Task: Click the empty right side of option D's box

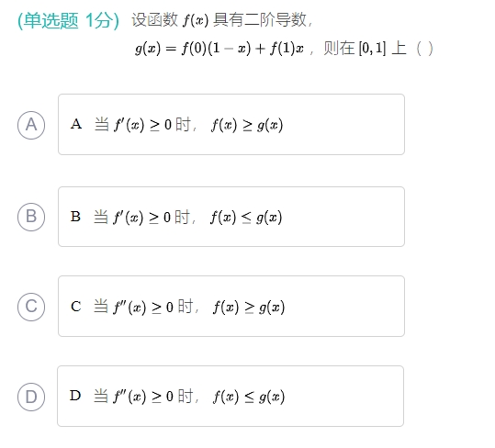Action: (344, 397)
